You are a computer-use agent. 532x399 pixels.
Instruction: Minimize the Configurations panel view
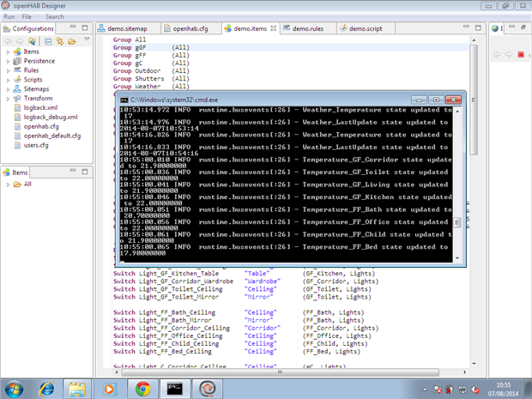click(x=72, y=28)
